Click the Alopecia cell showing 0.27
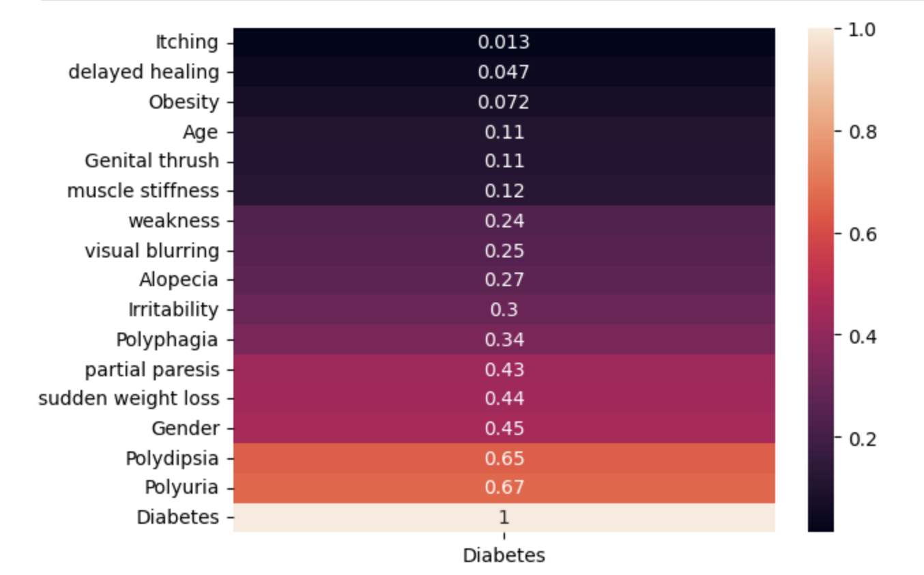This screenshot has width=924, height=575. pos(504,280)
